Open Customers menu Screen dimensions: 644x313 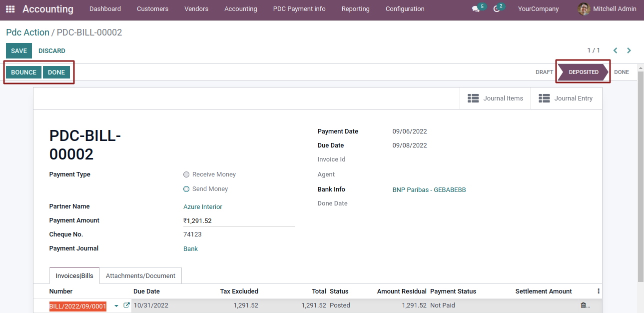[152, 9]
